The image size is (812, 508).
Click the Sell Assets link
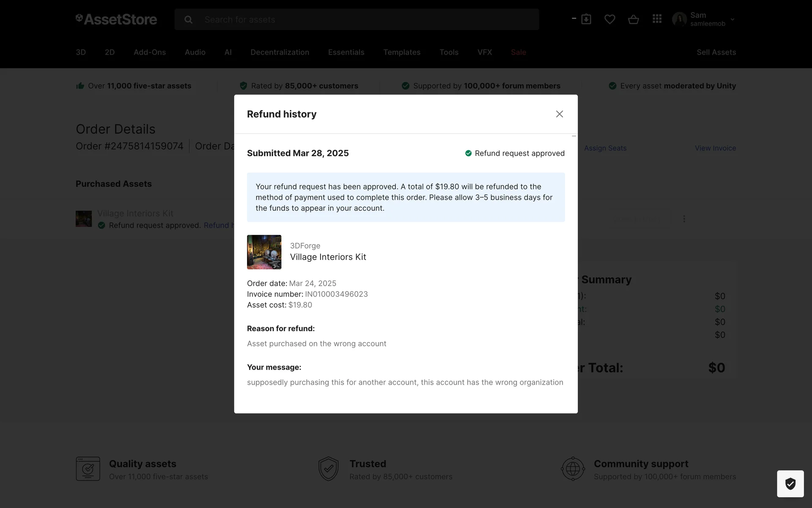pyautogui.click(x=716, y=52)
